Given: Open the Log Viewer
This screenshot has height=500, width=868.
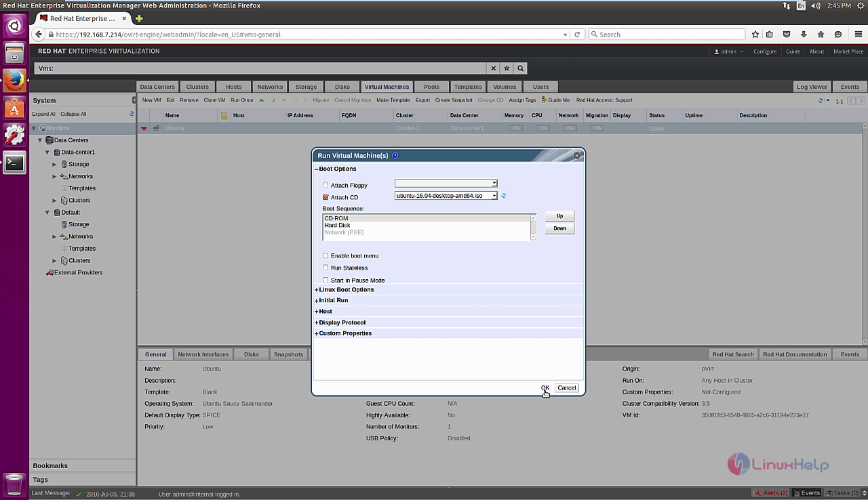Looking at the screenshot, I should pos(812,87).
